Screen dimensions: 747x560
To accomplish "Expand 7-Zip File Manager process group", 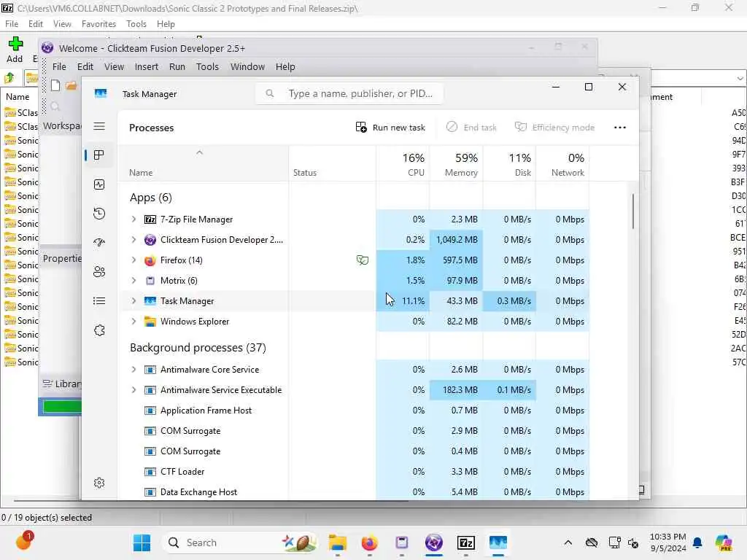I will pos(134,219).
